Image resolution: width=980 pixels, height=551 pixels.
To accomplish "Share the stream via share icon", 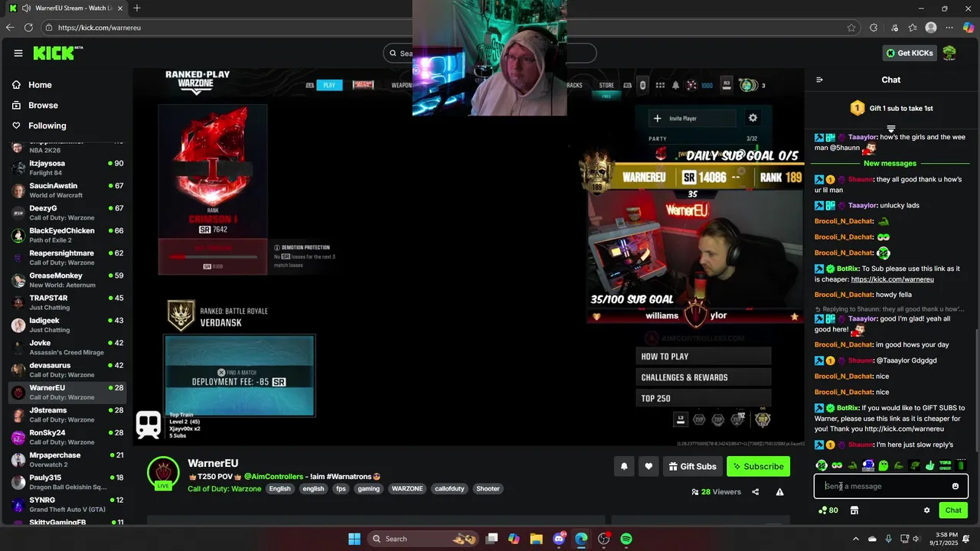I will click(x=756, y=492).
